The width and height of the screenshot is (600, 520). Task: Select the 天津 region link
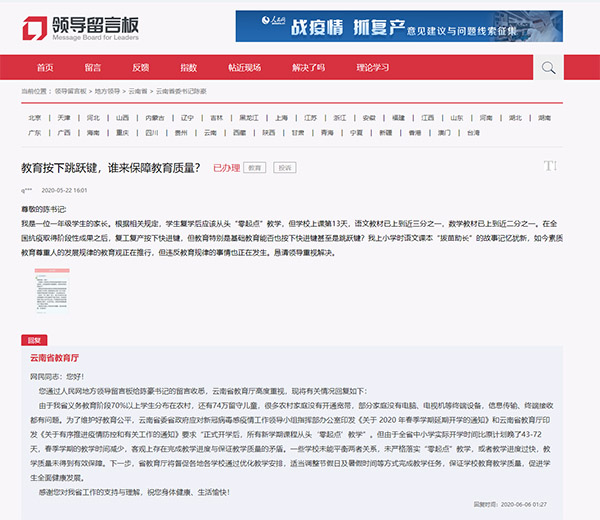64,118
